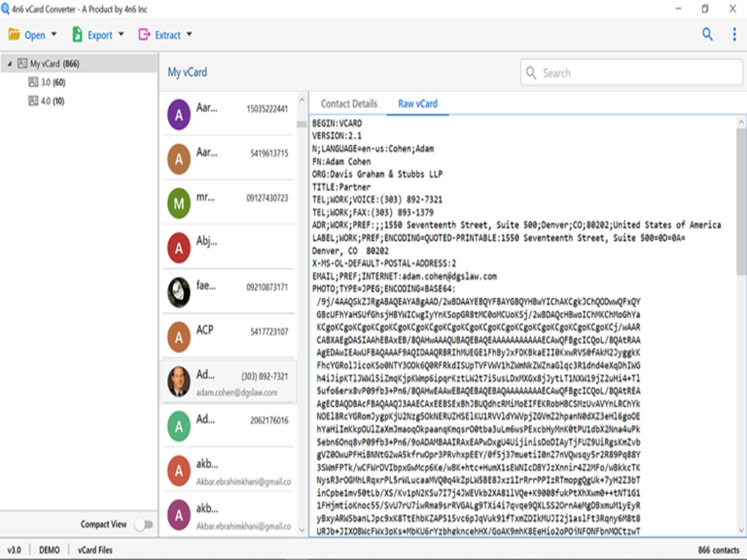
Task: Open the three-dot overflow menu
Action: tap(734, 35)
